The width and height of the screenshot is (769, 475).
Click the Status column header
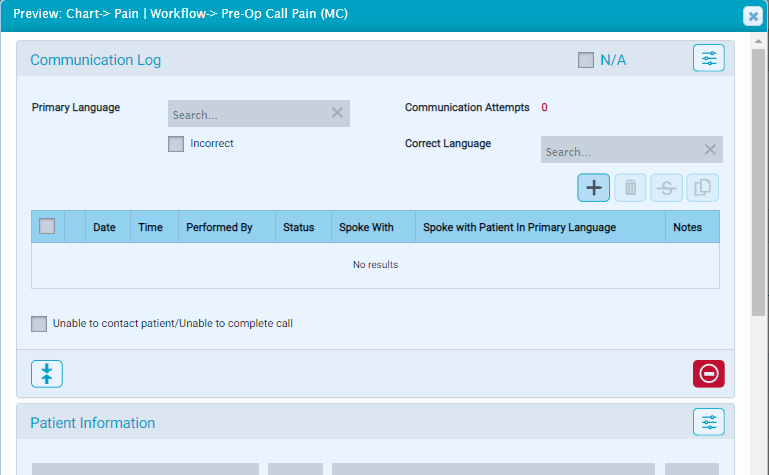click(x=298, y=228)
